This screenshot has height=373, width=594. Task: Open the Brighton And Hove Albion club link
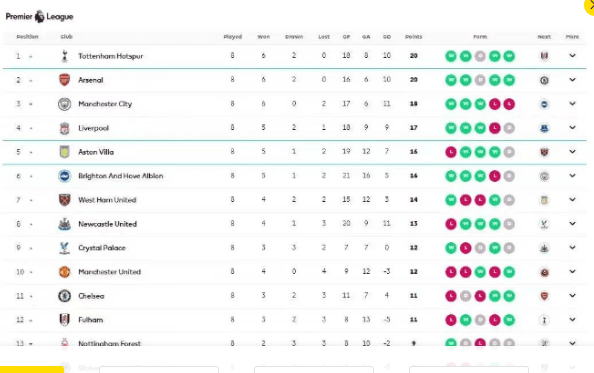click(x=120, y=176)
